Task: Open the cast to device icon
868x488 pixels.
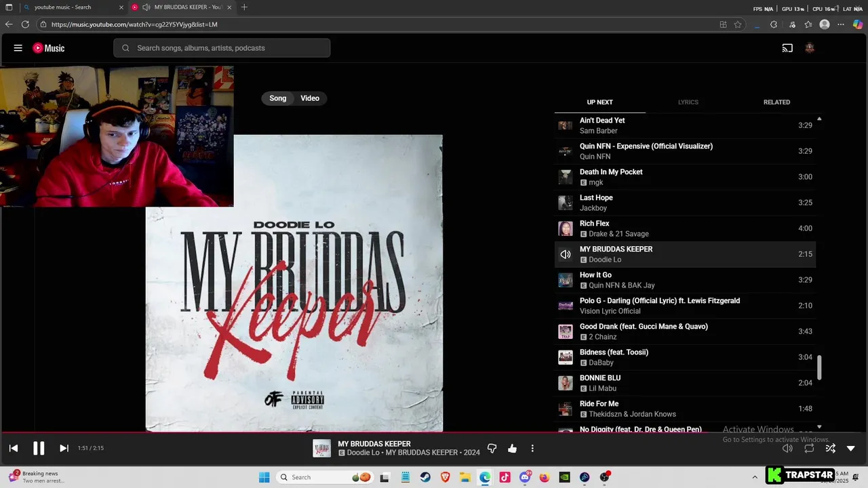Action: click(x=787, y=48)
